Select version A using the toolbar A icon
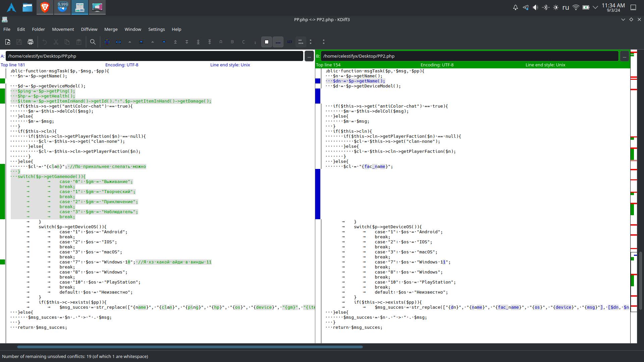 pyautogui.click(x=221, y=42)
